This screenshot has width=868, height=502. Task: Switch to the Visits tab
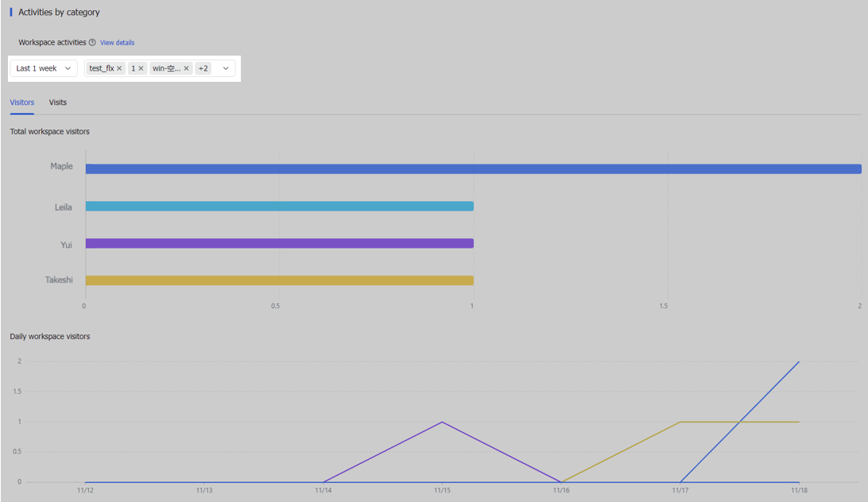pyautogui.click(x=57, y=102)
